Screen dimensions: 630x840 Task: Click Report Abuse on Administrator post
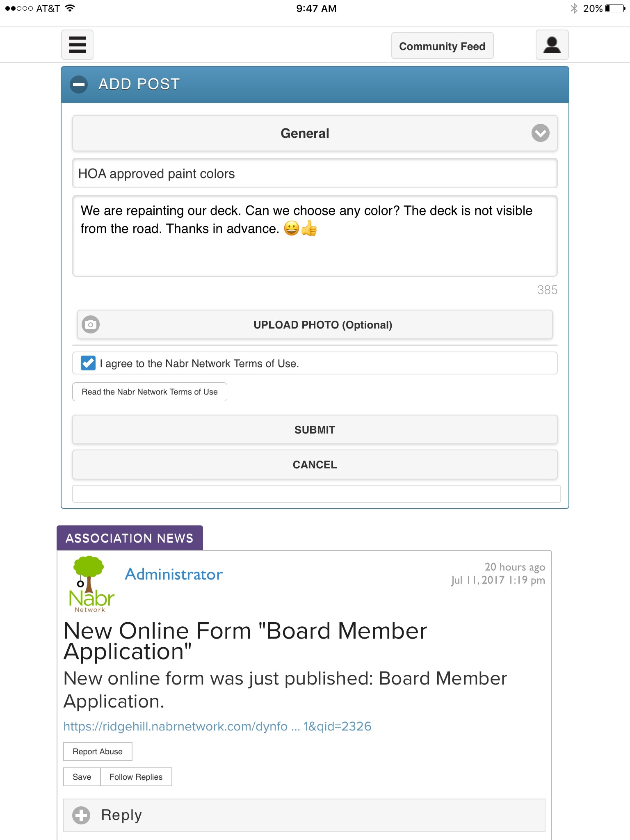(x=98, y=751)
